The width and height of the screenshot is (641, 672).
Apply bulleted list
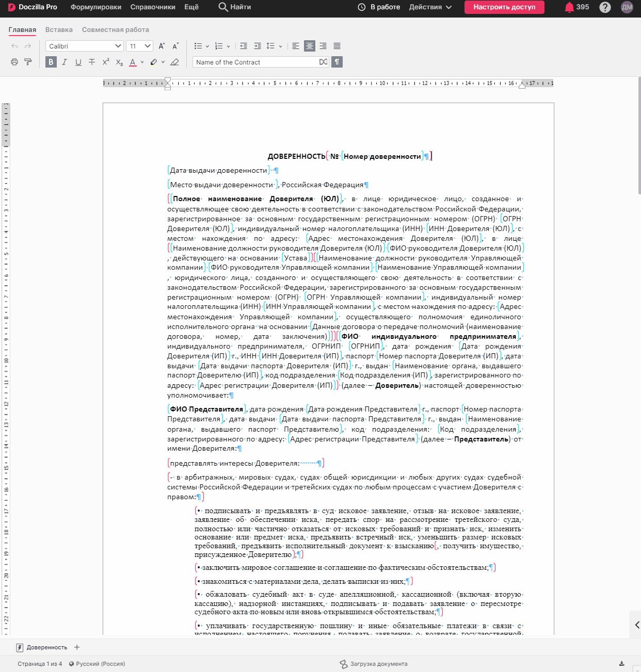pos(198,46)
